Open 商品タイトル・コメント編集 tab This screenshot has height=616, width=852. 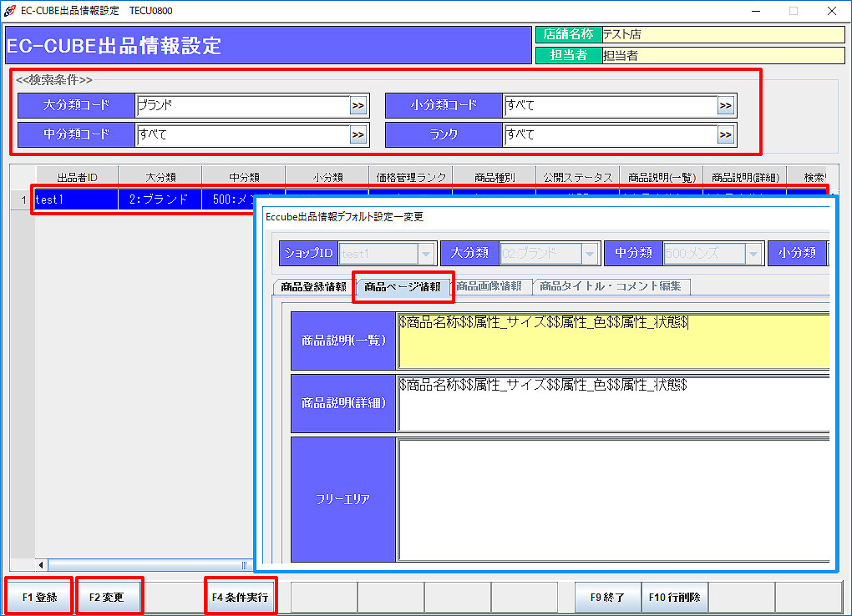point(611,286)
